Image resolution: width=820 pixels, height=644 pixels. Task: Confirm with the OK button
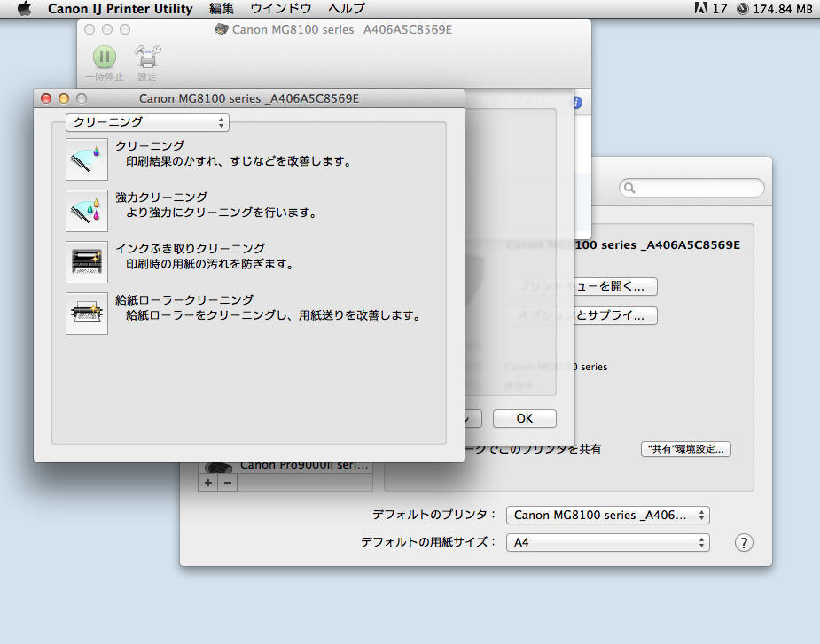tap(525, 418)
